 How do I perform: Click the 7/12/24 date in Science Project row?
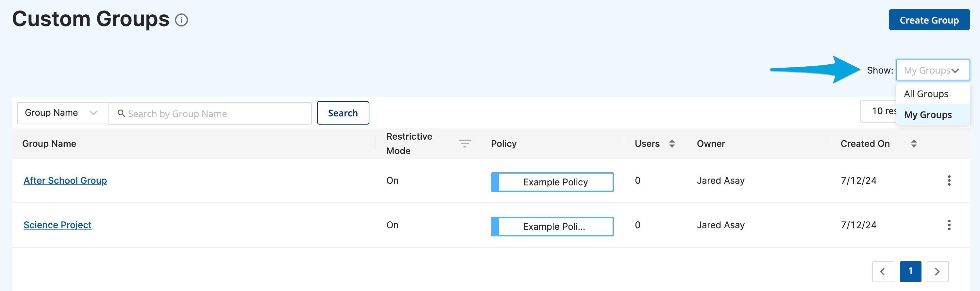(x=858, y=225)
